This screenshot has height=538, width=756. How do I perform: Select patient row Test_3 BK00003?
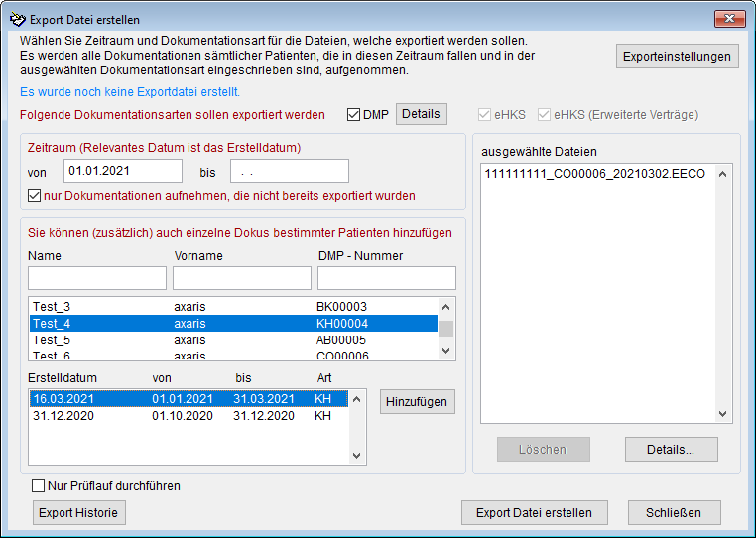pos(234,307)
